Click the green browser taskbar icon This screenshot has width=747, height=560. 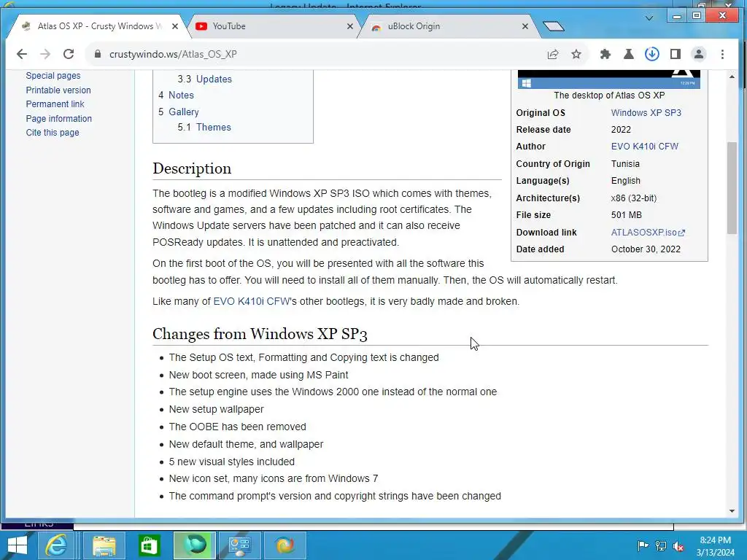click(x=194, y=545)
